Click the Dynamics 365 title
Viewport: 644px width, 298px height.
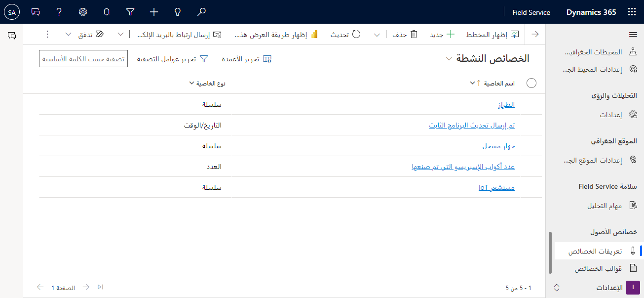point(591,12)
